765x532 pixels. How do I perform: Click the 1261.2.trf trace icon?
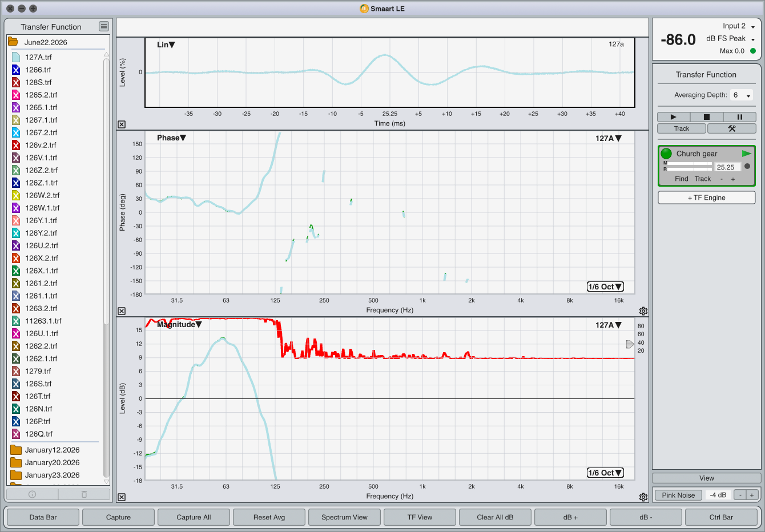click(x=16, y=283)
